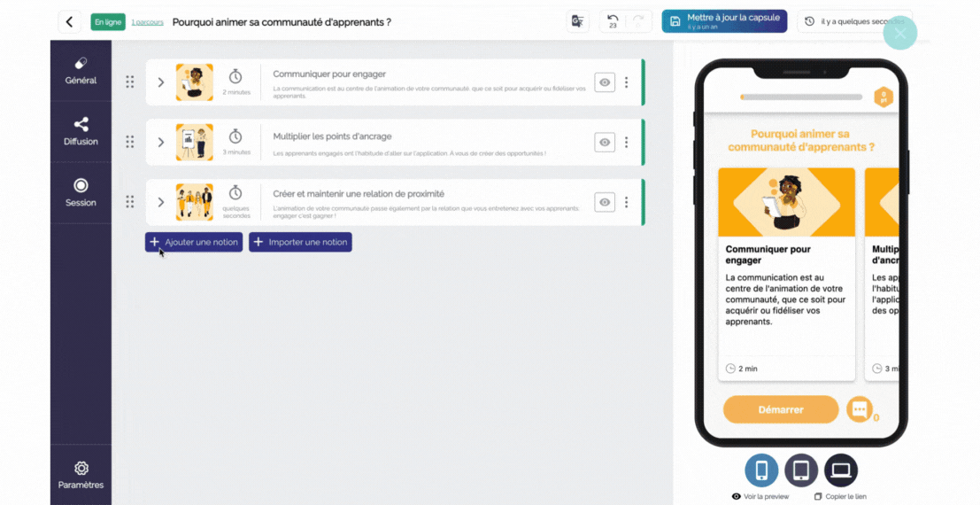The width and height of the screenshot is (980, 505).
Task: Click the undo arrow icon
Action: (x=613, y=19)
